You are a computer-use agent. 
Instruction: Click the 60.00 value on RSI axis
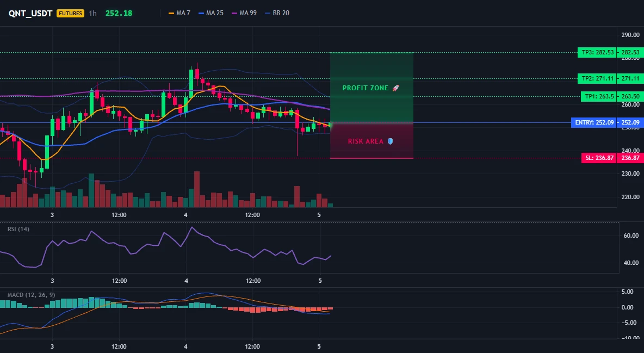click(x=631, y=236)
